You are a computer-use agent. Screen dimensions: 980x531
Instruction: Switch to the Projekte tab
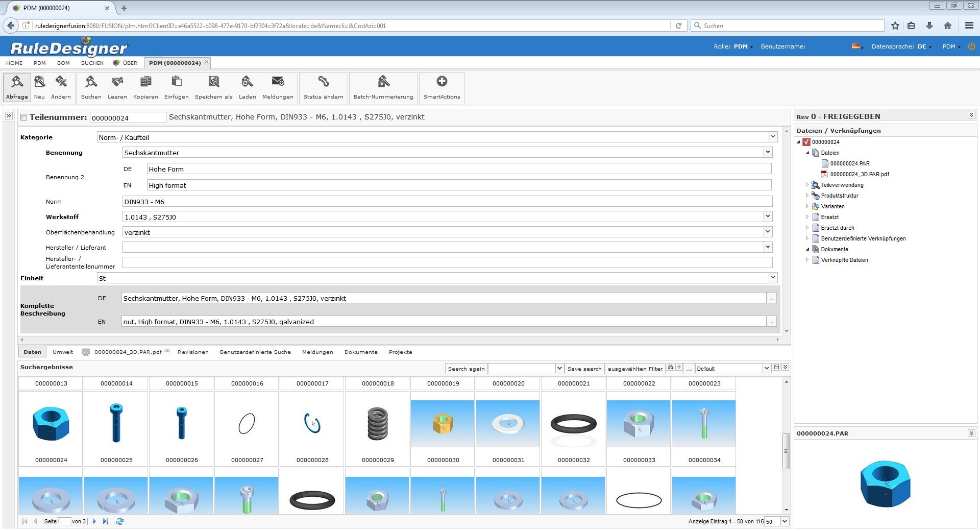pos(401,352)
